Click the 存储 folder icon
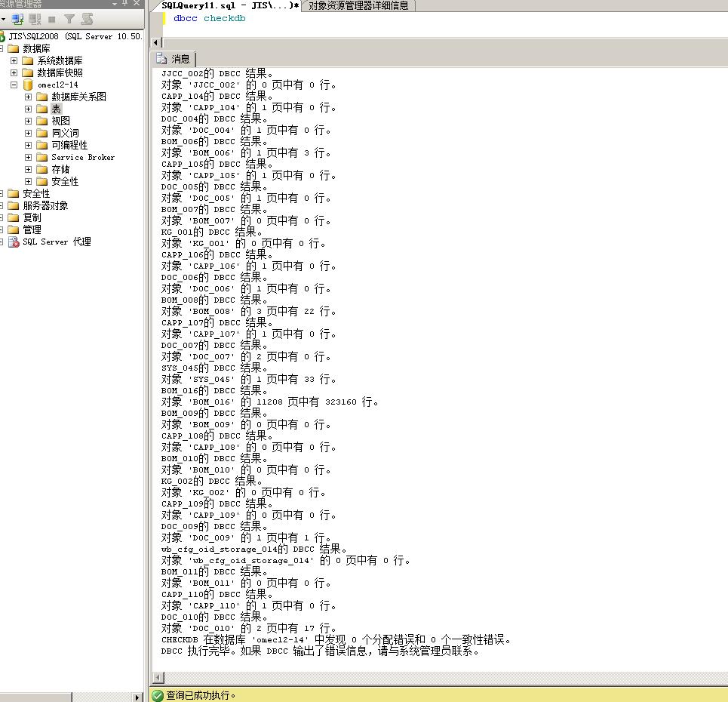The width and height of the screenshot is (728, 702). pos(42,169)
